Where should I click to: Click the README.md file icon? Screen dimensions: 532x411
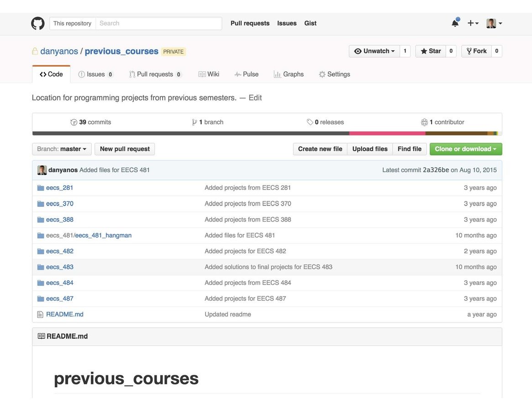40,315
